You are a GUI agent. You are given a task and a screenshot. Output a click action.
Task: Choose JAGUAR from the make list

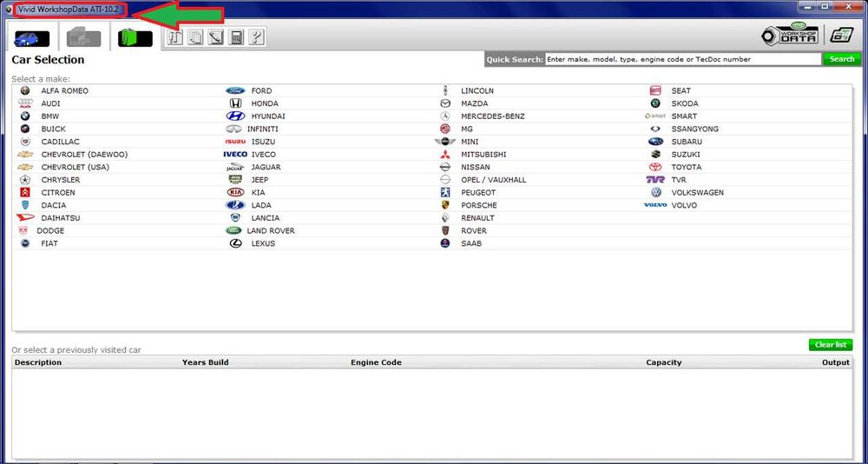pos(266,167)
